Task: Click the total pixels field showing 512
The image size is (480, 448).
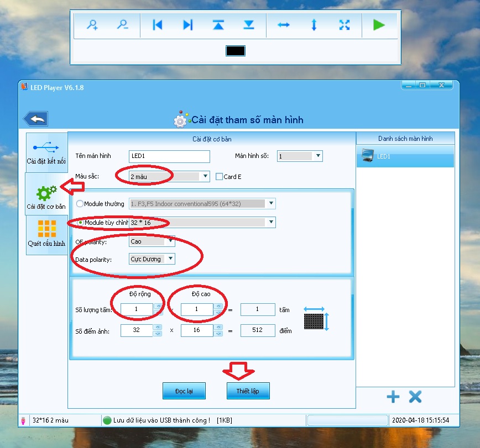Action: pos(258,330)
